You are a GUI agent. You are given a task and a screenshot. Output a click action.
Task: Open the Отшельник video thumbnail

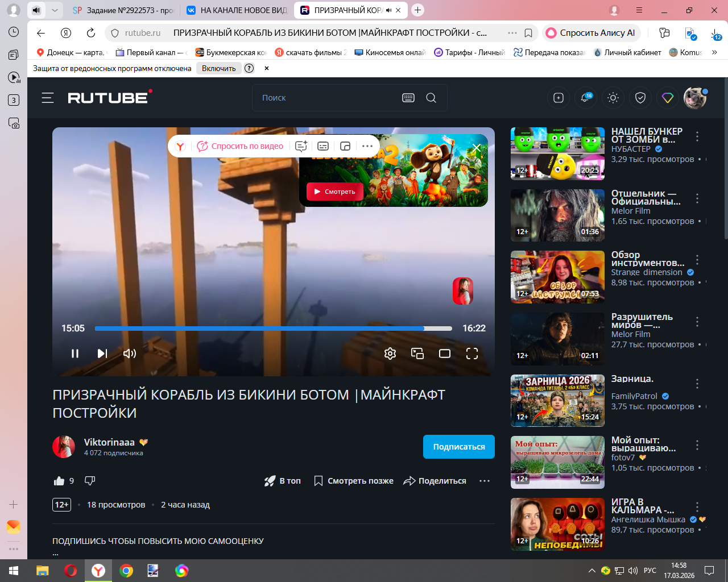tap(557, 215)
